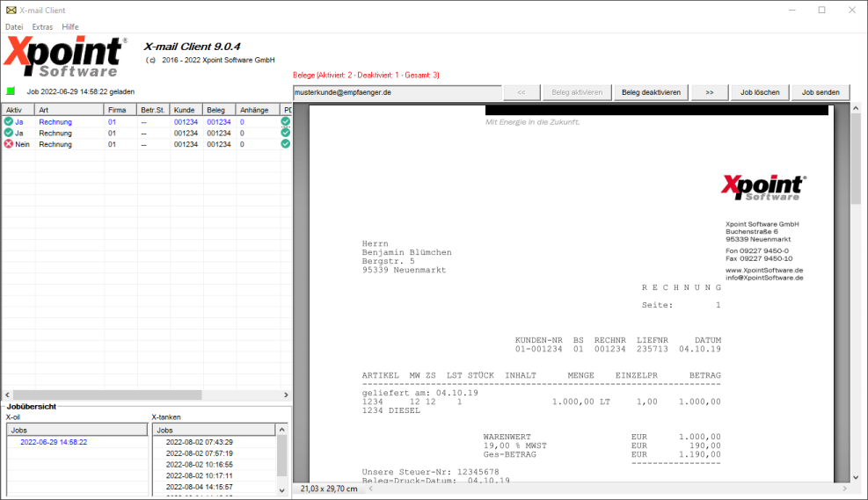The width and height of the screenshot is (868, 500).
Task: Select X-oil job 2022-06-29 14:58:22
Action: (x=54, y=442)
